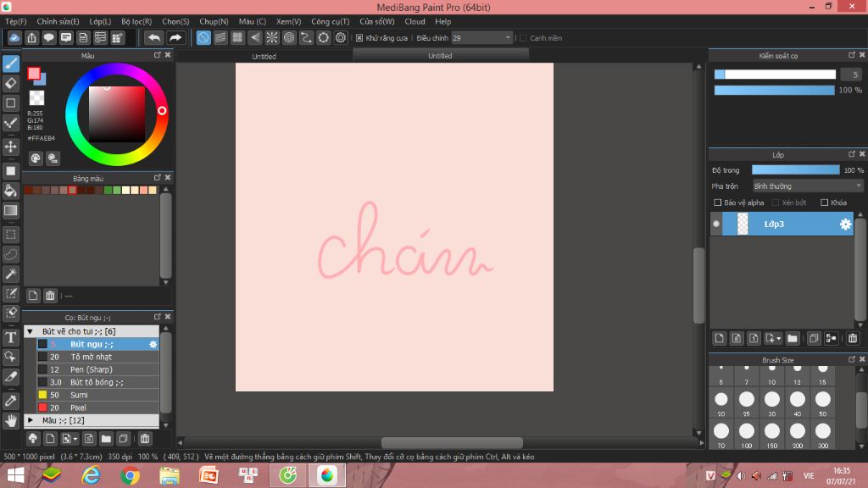Screen dimensions: 868x488
Task: Open Google Chrome from taskbar
Action: [x=130, y=475]
